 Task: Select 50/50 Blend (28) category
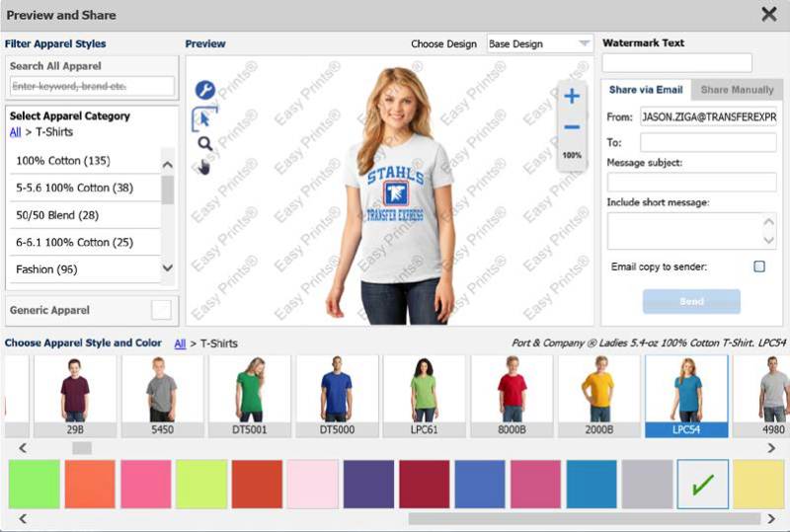pos(85,215)
